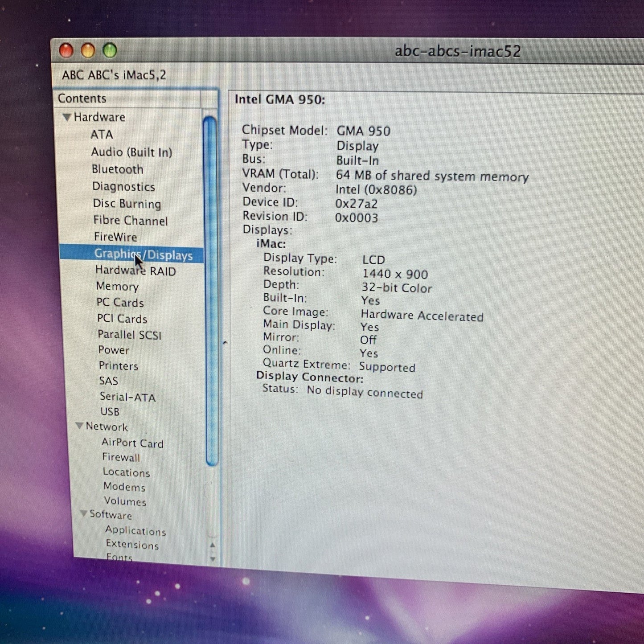Open Modems information
644x644 pixels.
pos(124,487)
